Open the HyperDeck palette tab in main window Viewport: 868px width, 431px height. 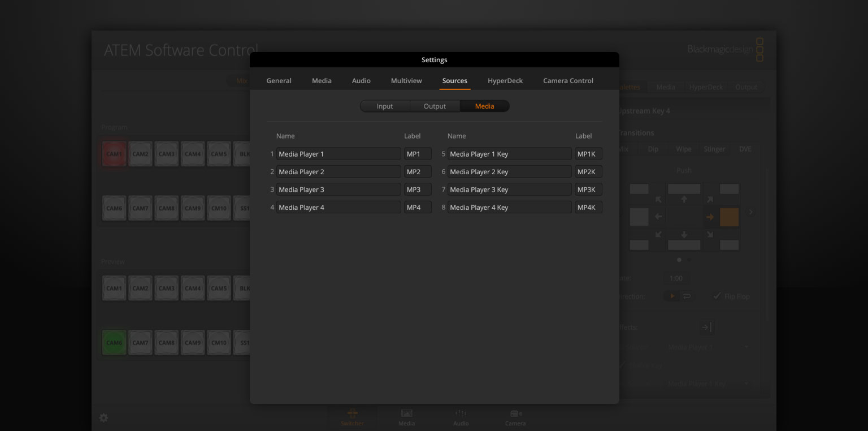click(x=706, y=87)
